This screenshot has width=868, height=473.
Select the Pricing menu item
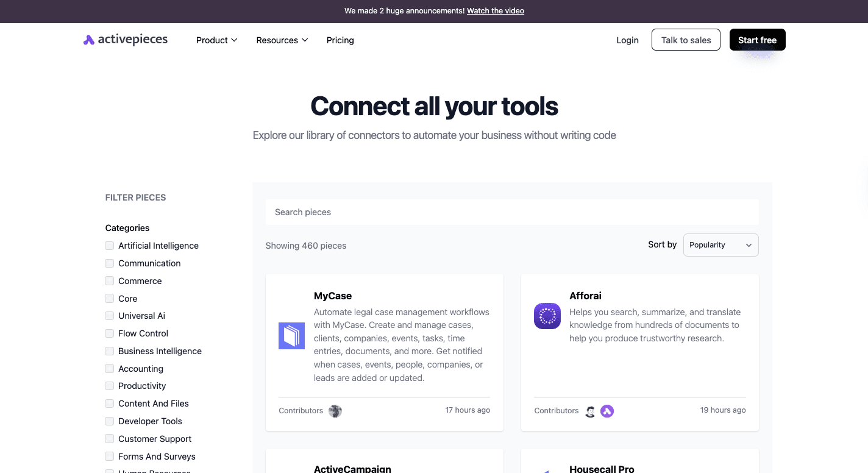[340, 40]
